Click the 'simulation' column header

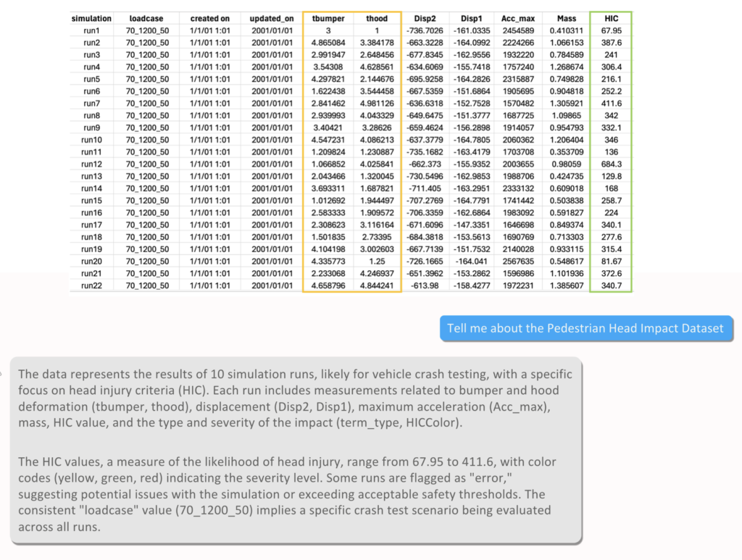pos(91,18)
